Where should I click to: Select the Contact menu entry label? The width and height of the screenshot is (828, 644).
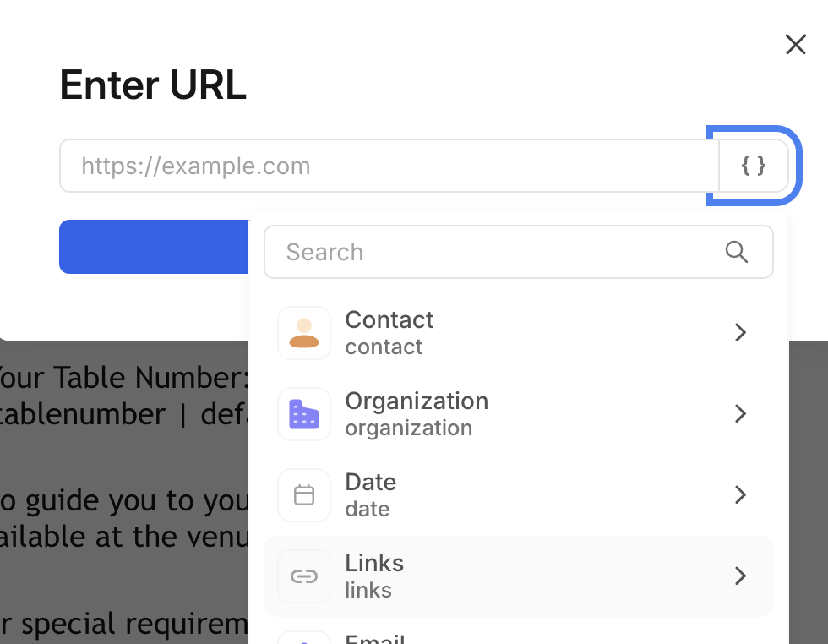pyautogui.click(x=389, y=320)
